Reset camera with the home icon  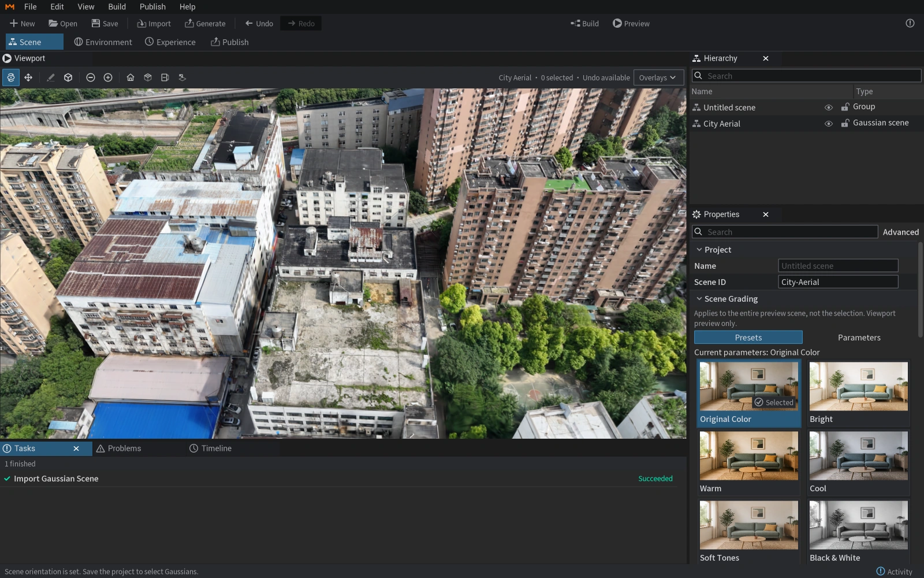pyautogui.click(x=131, y=77)
